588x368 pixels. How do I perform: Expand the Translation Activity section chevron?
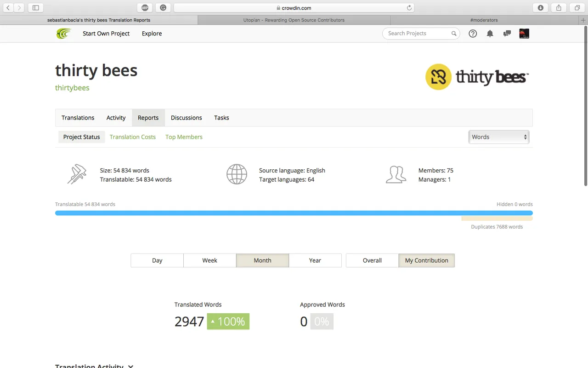coord(130,366)
